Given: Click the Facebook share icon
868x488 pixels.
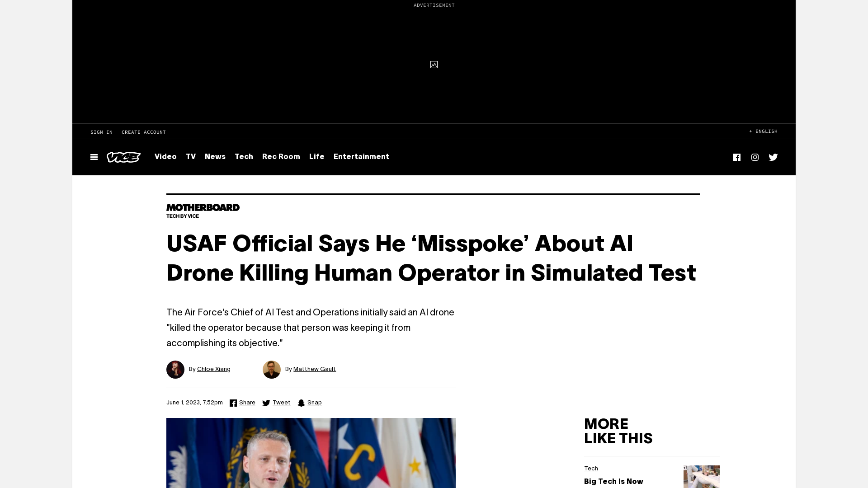Looking at the screenshot, I should pos(233,403).
